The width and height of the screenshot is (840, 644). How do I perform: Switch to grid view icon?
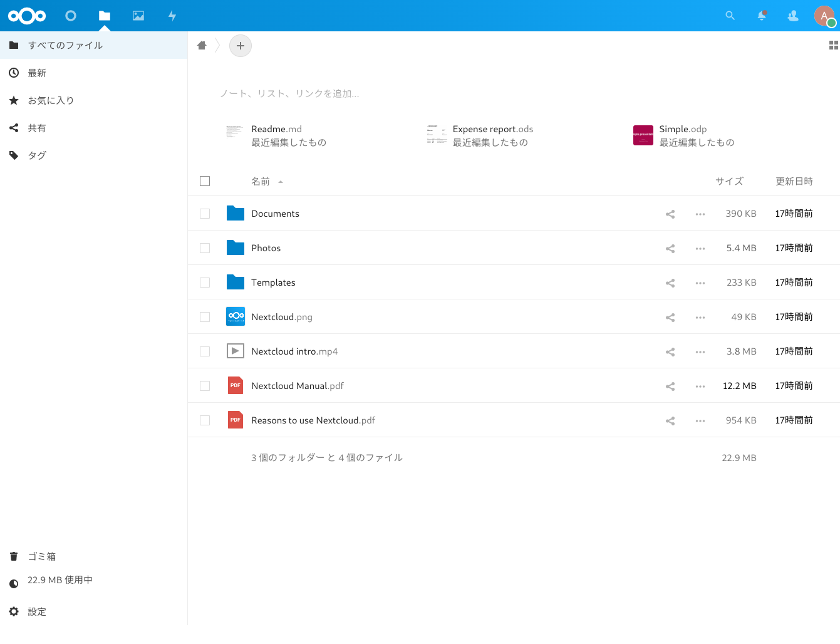click(833, 45)
